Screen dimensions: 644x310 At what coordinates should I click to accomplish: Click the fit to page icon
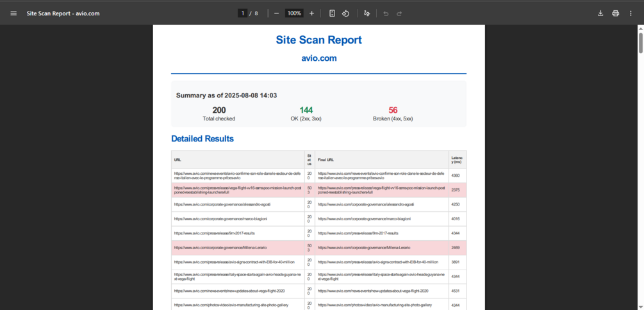(333, 13)
